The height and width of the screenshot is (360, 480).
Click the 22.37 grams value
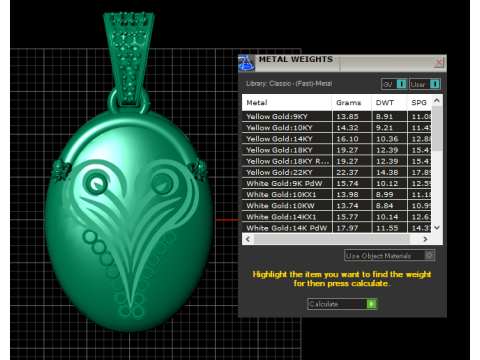pos(347,172)
